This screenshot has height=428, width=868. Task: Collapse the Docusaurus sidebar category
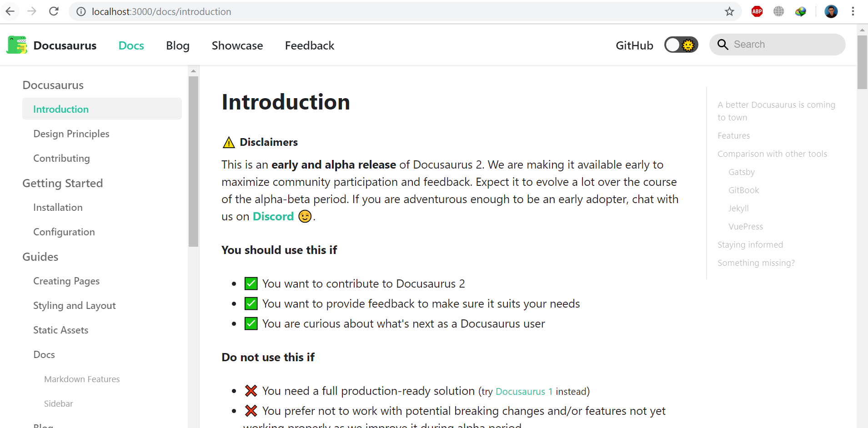click(53, 85)
